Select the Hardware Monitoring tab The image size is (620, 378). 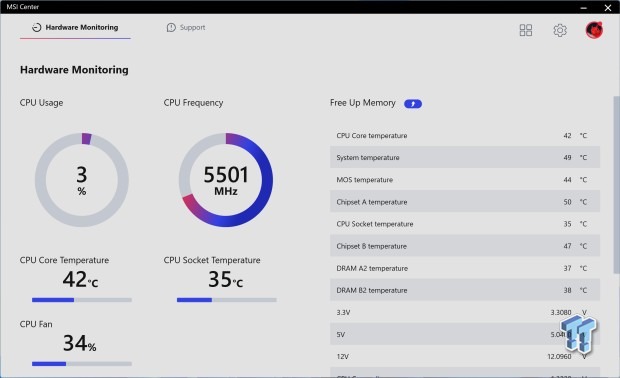coord(75,27)
